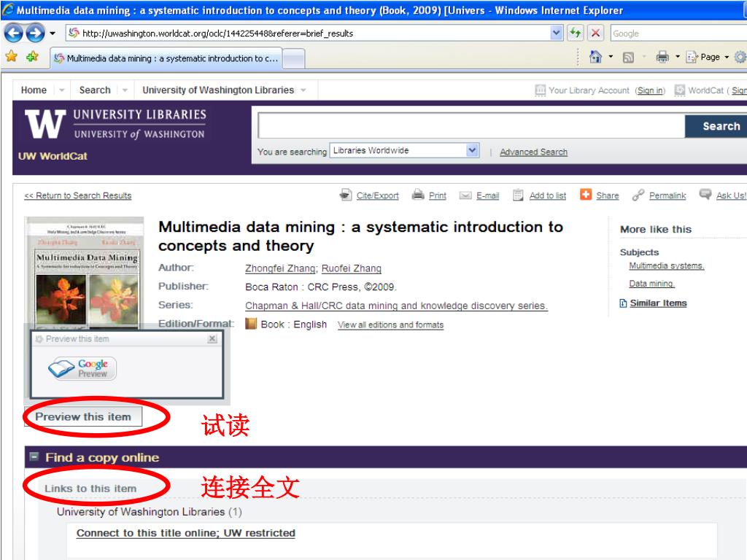Open the Data mining subject link

pos(651,284)
